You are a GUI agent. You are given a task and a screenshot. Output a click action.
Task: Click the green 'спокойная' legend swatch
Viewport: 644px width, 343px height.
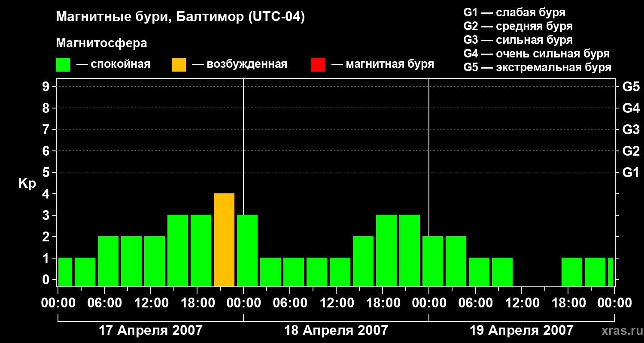tap(63, 65)
